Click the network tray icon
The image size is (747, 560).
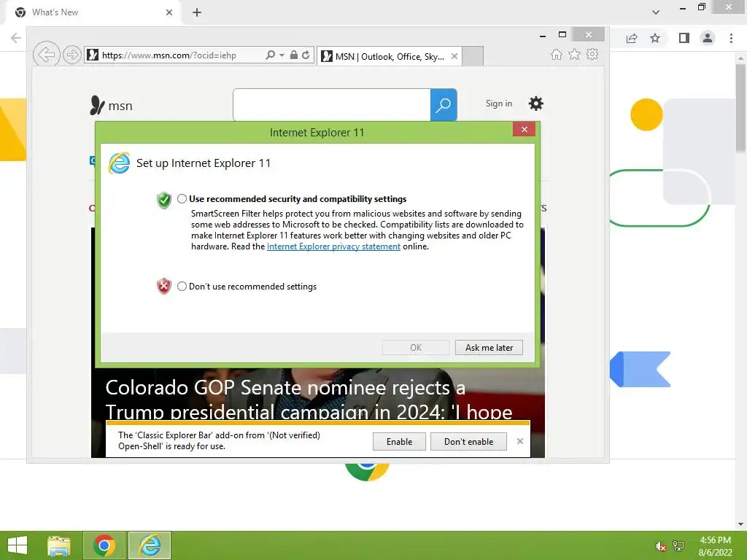point(678,546)
